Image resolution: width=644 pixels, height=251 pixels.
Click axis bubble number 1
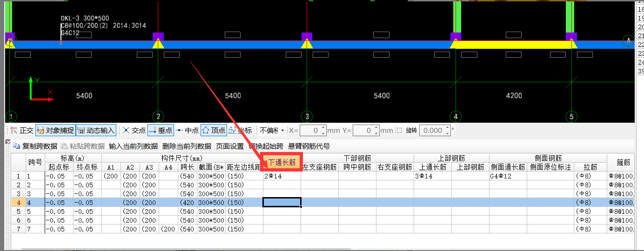11,116
